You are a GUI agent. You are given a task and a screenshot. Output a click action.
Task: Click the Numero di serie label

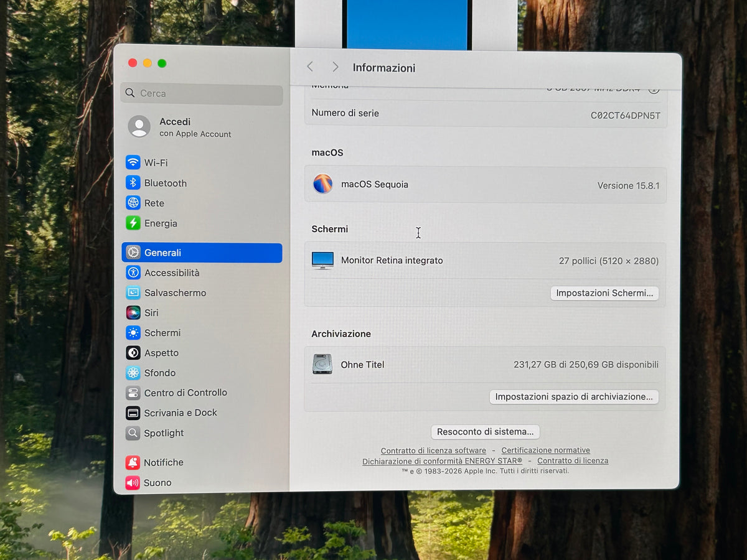point(345,113)
